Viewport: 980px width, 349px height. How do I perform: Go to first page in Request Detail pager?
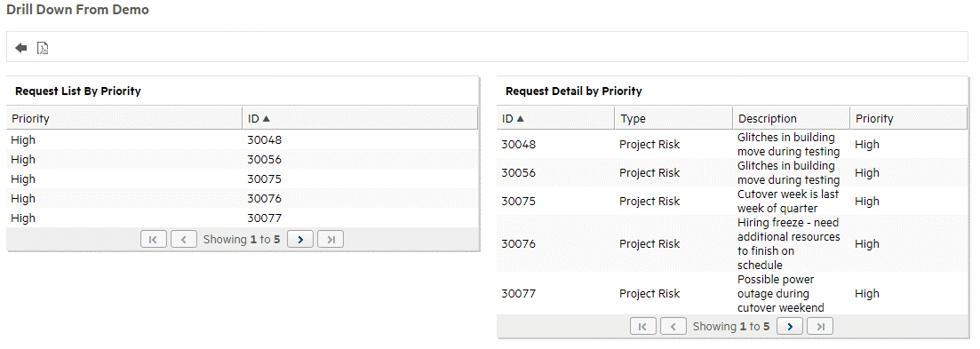[644, 326]
